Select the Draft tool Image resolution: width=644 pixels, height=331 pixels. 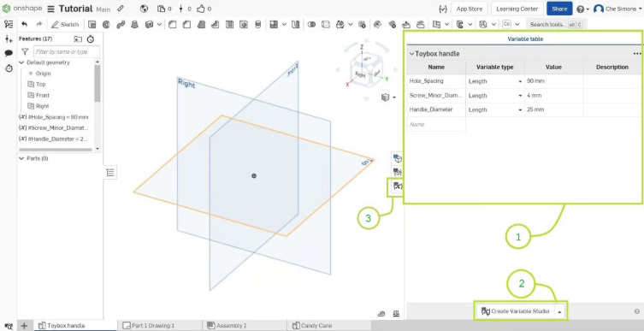[x=201, y=24]
